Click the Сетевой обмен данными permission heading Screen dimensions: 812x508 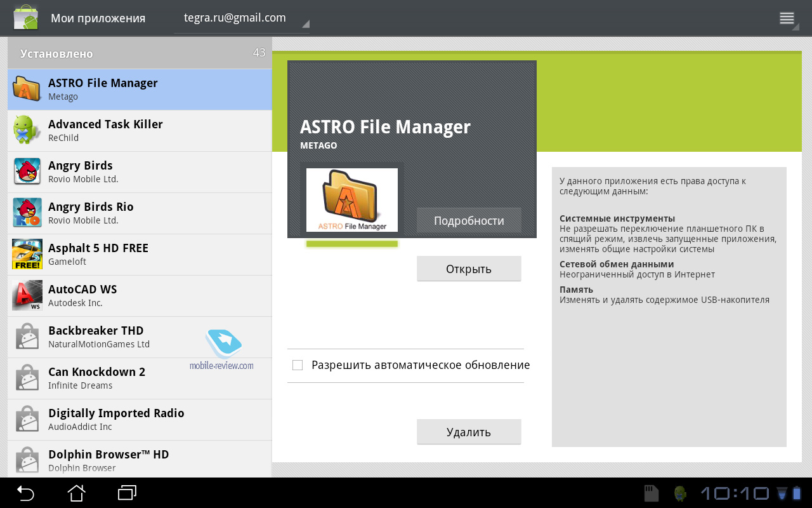[617, 264]
